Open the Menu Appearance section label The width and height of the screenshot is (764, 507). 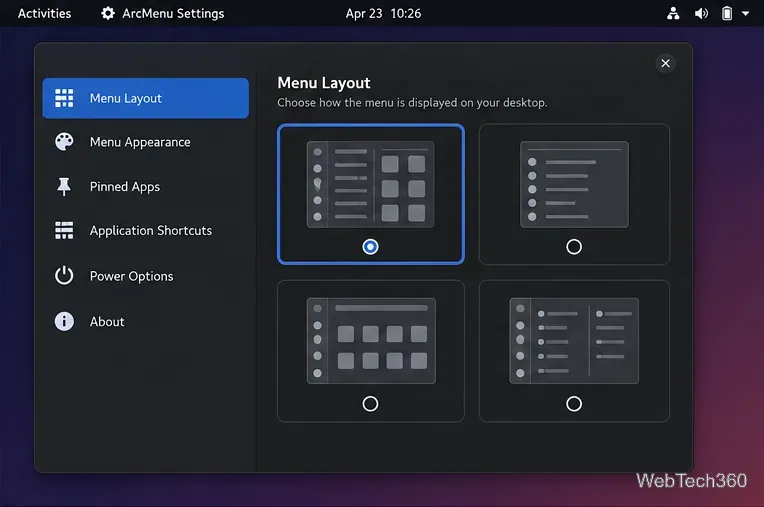pos(140,142)
